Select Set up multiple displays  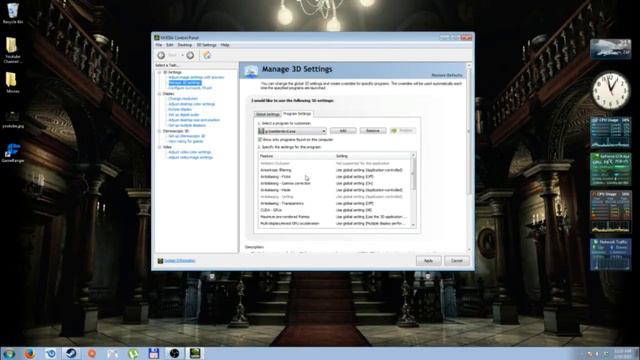187,125
